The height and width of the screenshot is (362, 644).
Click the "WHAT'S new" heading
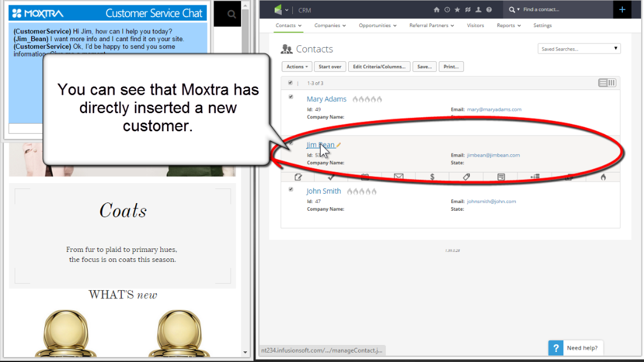pos(123,295)
